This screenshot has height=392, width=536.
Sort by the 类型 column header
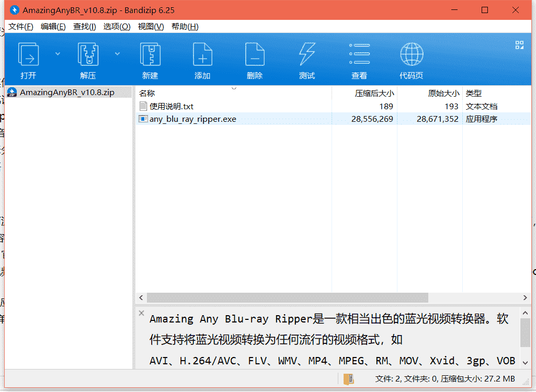[474, 93]
